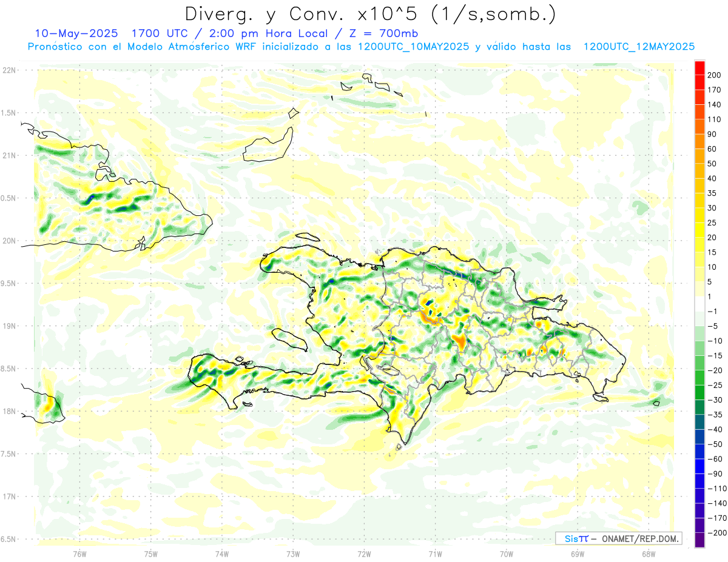Select the color swatch between -30 and -35
Screen dimensions: 728x562
[699, 408]
